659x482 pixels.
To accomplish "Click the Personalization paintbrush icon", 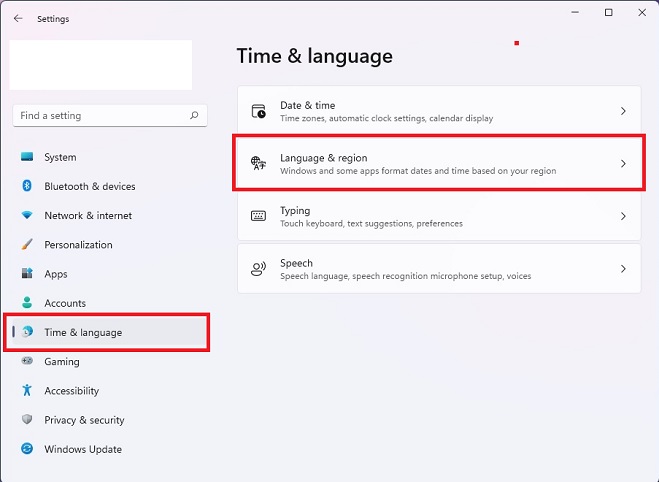I will [x=27, y=244].
